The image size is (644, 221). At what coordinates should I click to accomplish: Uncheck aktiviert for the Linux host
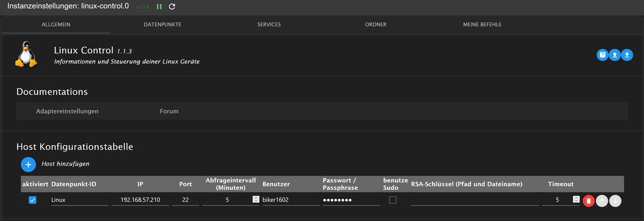point(32,200)
